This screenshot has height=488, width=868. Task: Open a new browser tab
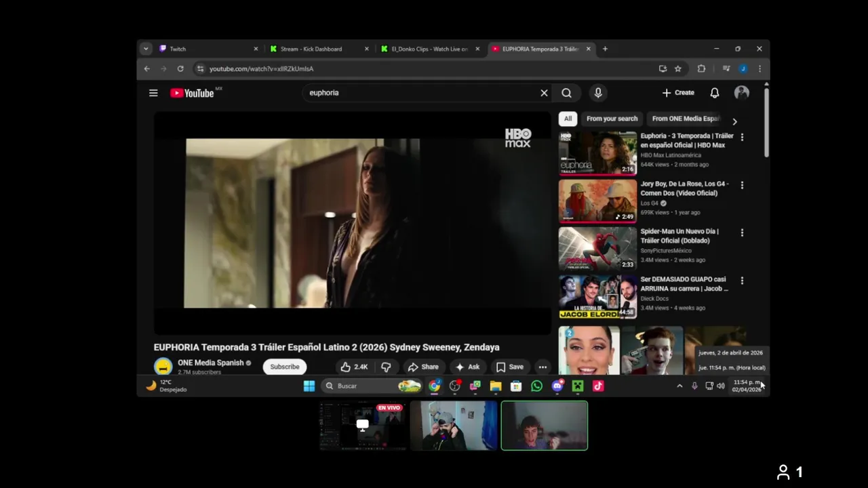pos(605,49)
